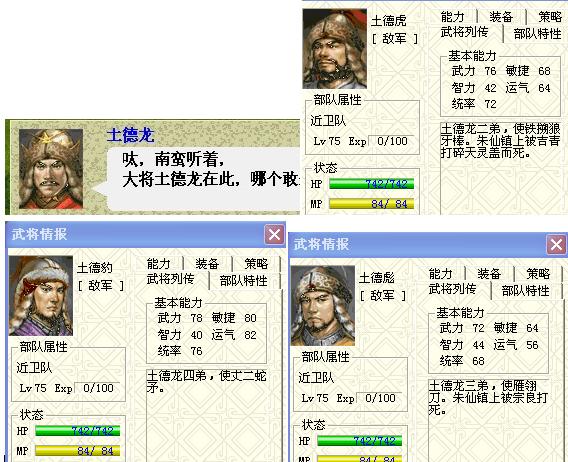Close 土德豹 武将情报 window
Image resolution: width=568 pixels, height=462 pixels.
point(274,234)
